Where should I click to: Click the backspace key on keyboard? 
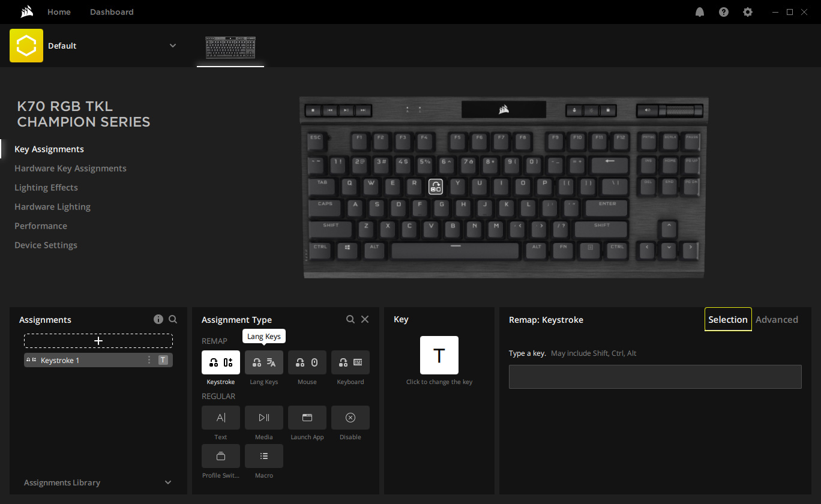tap(610, 164)
